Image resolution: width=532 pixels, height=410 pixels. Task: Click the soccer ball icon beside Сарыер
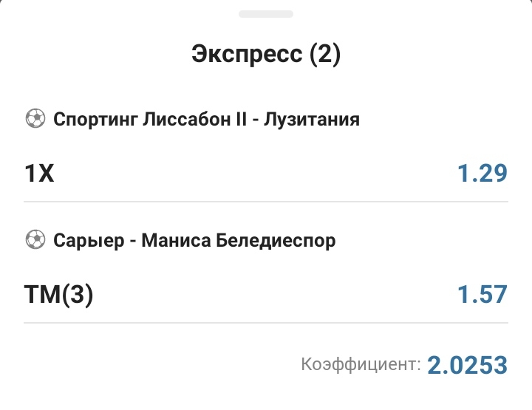tap(35, 240)
